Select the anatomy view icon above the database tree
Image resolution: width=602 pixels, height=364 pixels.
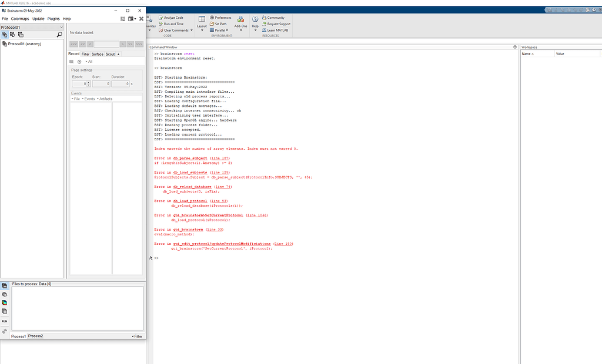point(5,35)
